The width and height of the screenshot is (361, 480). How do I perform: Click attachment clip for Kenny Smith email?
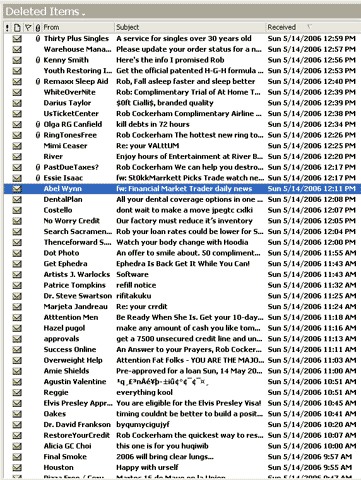point(38,60)
